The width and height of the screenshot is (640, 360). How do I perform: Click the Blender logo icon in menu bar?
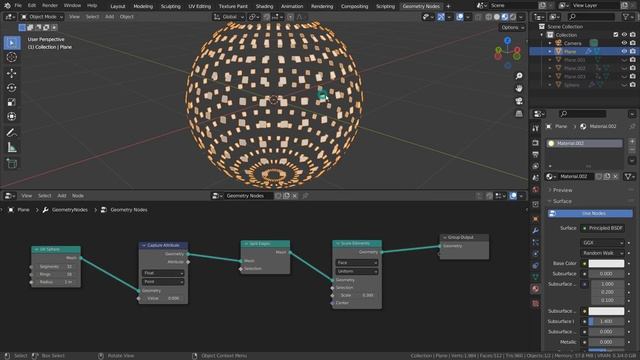[7, 6]
